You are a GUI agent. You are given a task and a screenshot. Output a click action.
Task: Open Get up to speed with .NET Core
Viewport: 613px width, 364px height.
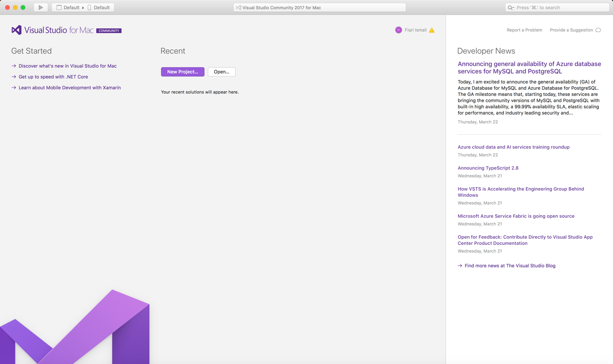[53, 77]
